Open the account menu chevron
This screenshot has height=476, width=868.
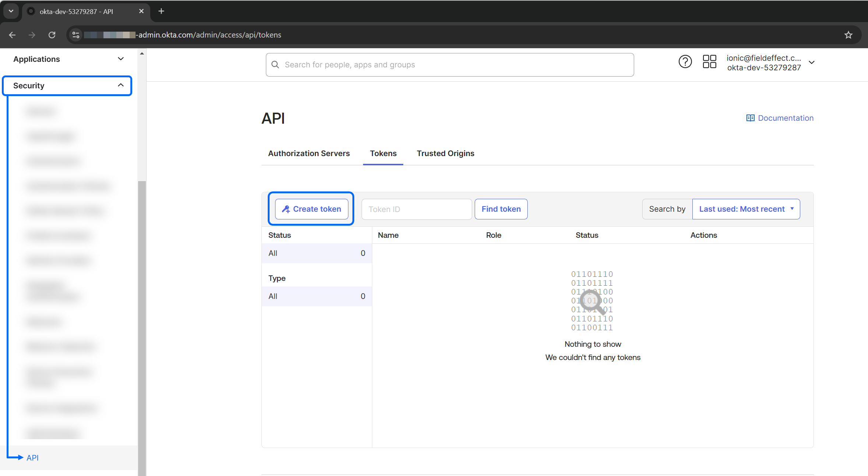pos(812,63)
